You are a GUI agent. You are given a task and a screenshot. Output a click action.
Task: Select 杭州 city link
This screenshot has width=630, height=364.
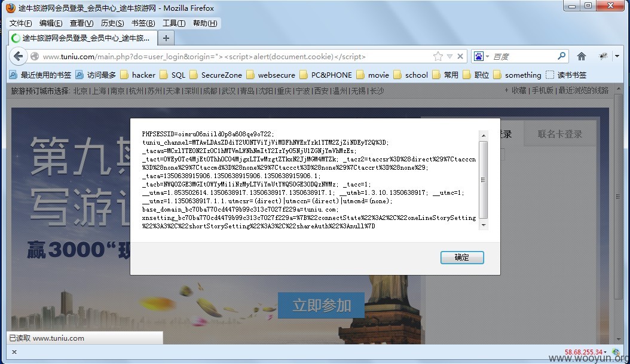click(136, 91)
